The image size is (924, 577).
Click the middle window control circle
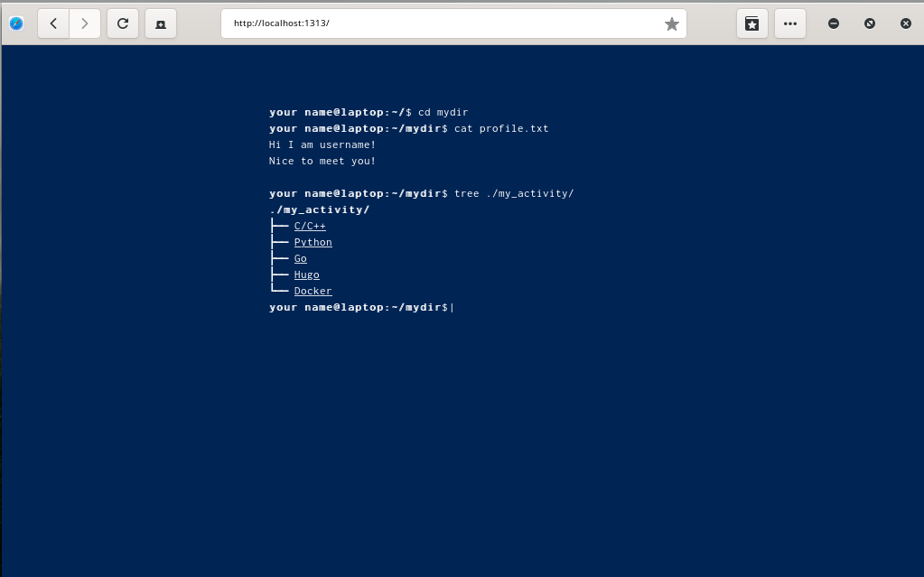pos(869,23)
